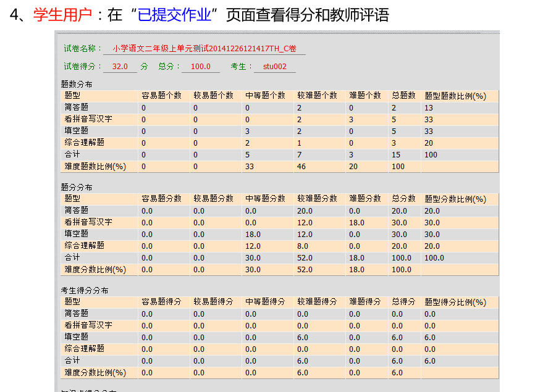
Task: Select the 题分分布 section heading
Action: tap(77, 187)
